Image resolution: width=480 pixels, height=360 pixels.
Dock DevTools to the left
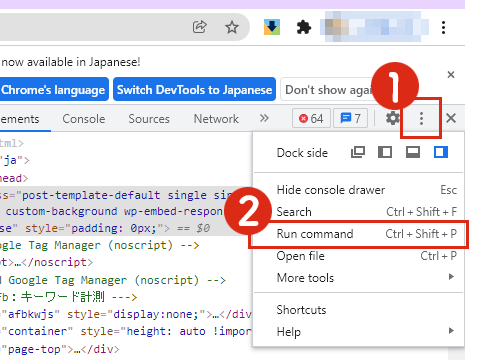coord(385,152)
